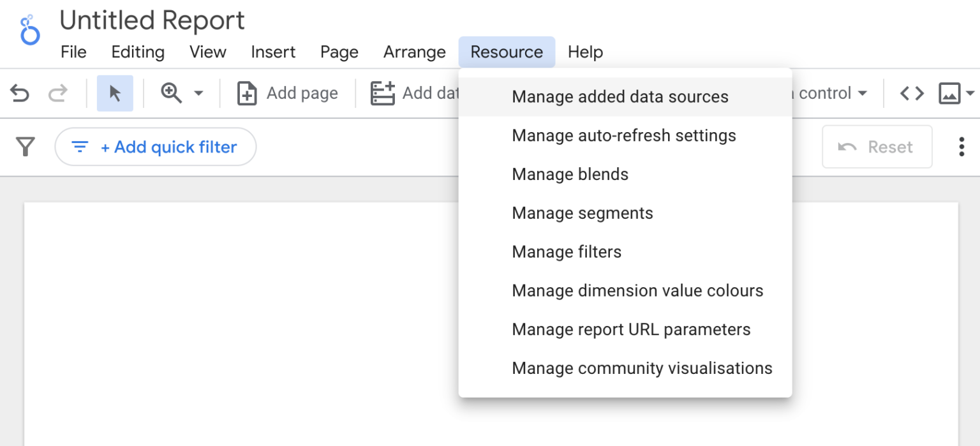Click the Undo icon

tap(20, 93)
